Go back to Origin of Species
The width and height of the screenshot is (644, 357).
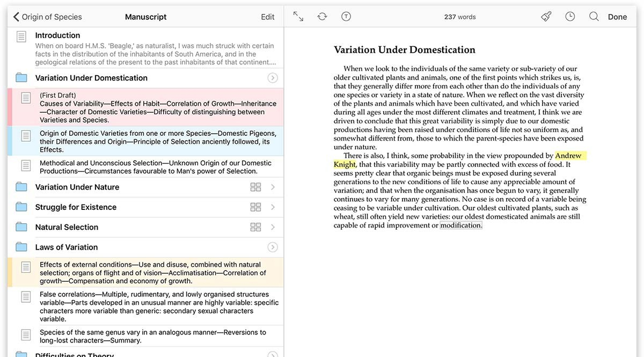(x=48, y=17)
